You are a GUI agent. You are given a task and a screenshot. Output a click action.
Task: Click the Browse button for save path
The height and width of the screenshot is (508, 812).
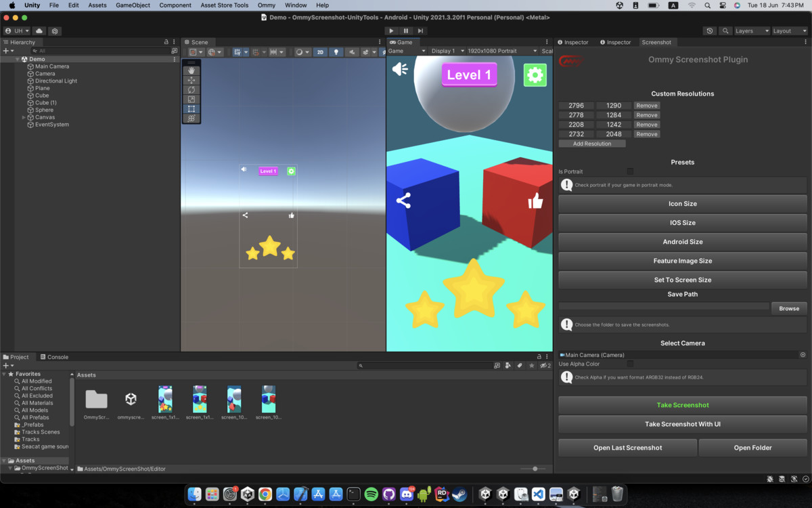pyautogui.click(x=789, y=308)
